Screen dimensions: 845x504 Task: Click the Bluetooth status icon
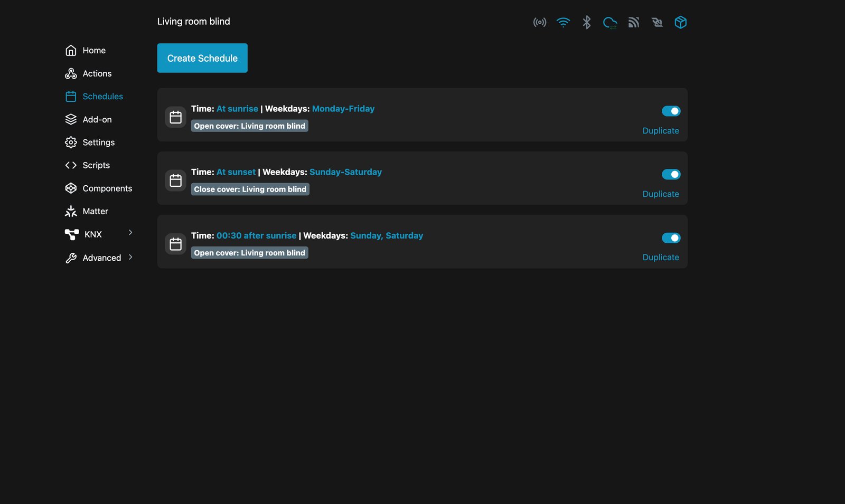[x=587, y=22]
